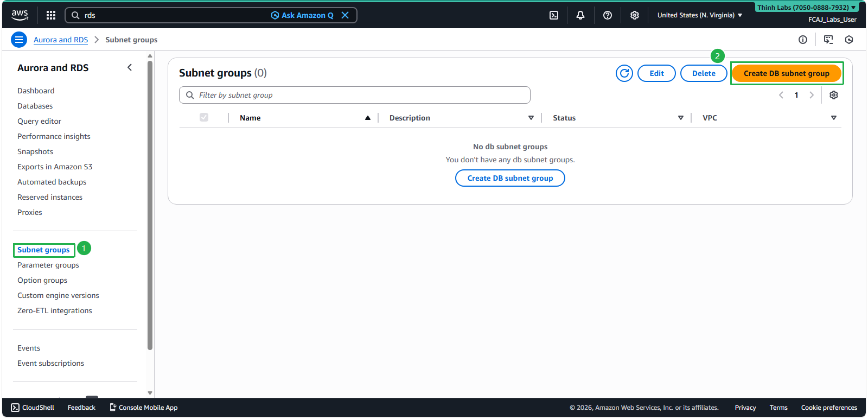Go to Dashboard in the sidebar
This screenshot has height=419, width=868.
point(36,91)
